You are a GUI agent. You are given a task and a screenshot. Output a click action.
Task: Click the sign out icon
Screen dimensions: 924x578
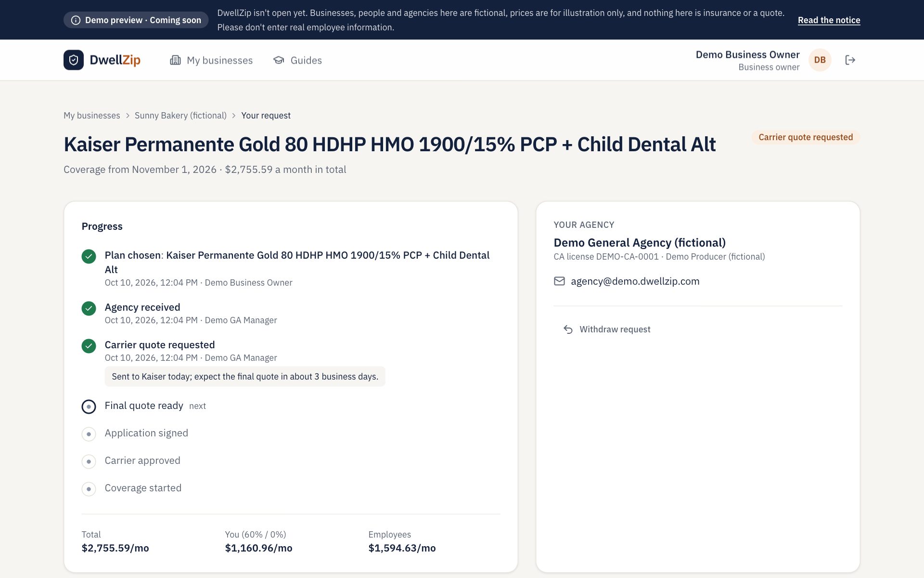pos(850,60)
